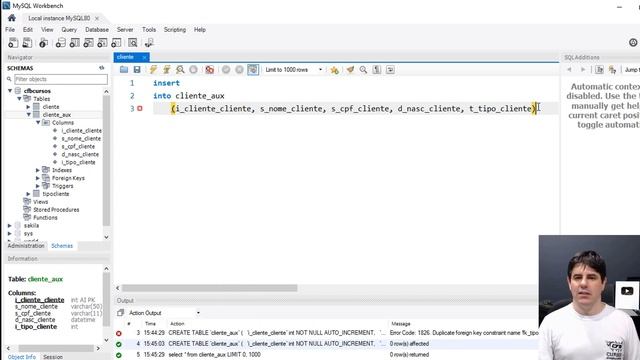640x360 pixels.
Task: Collapse the Columns node
Action: click(38, 122)
